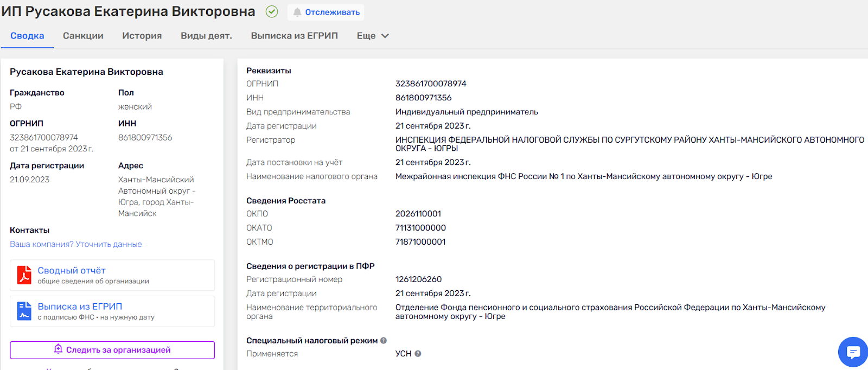The image size is (868, 370).
Task: Open the Сводный отчёт link
Action: [x=72, y=271]
